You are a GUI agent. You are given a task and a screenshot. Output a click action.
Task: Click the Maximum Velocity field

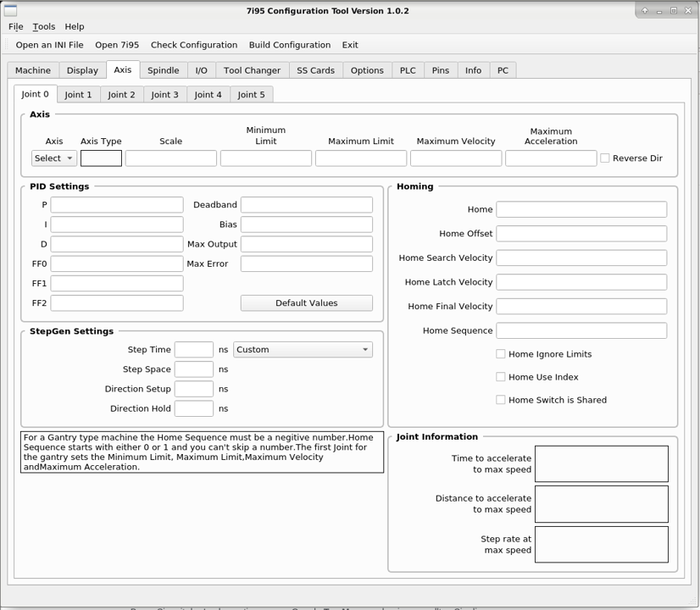tap(456, 158)
